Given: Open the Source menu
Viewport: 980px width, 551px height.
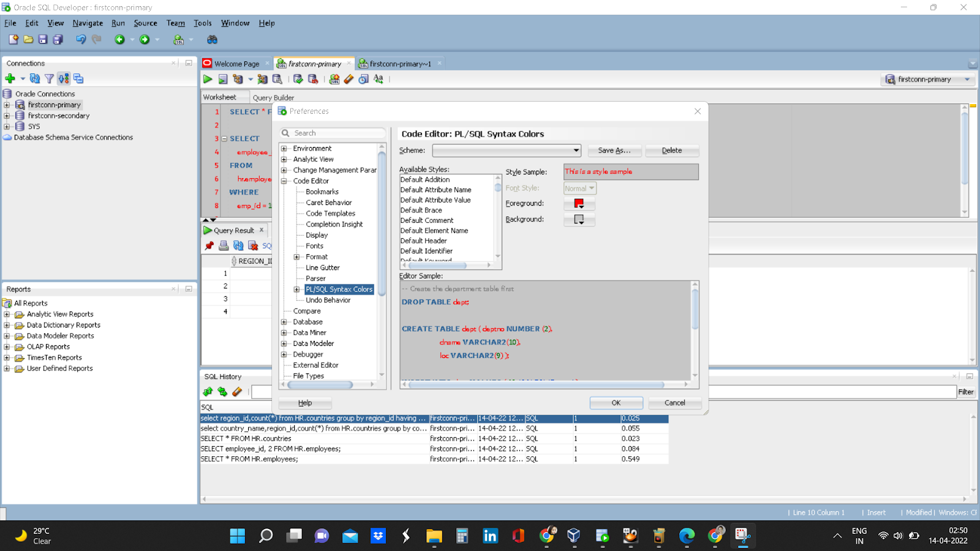Looking at the screenshot, I should click(146, 23).
